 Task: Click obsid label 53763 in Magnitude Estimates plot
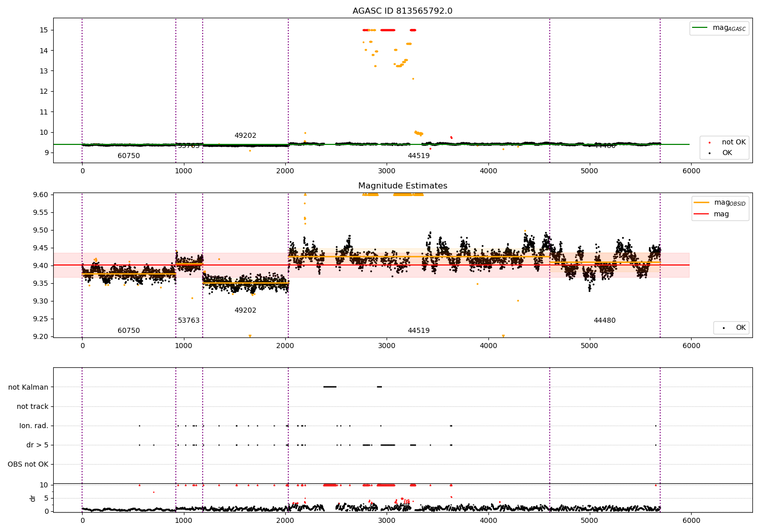click(188, 321)
